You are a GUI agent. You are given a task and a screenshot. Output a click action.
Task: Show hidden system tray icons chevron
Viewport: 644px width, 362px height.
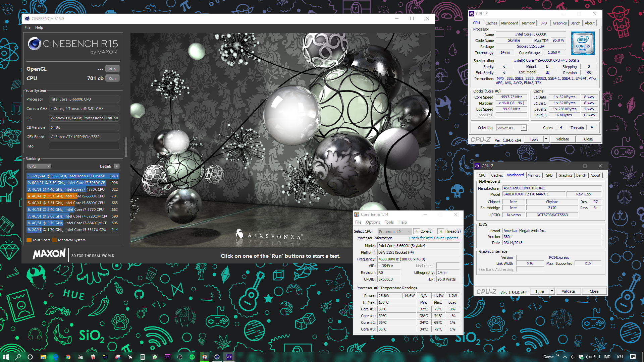click(565, 357)
